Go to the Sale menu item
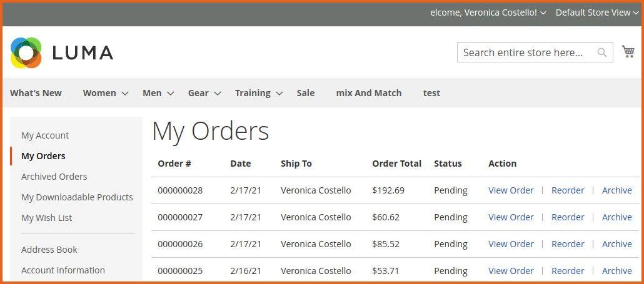 (x=306, y=93)
